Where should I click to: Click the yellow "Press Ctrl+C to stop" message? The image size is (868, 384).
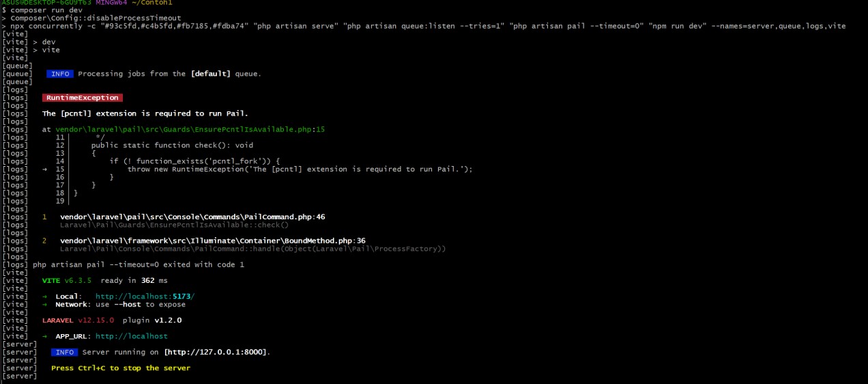pyautogui.click(x=121, y=368)
